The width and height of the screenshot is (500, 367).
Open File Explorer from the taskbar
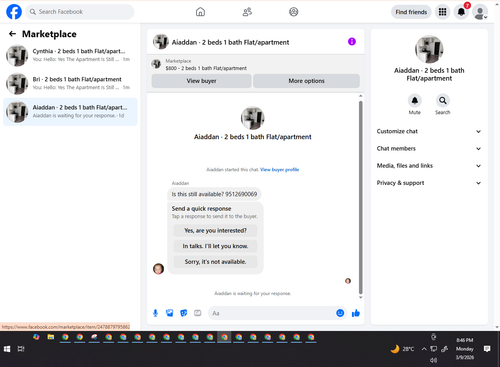[x=51, y=337]
